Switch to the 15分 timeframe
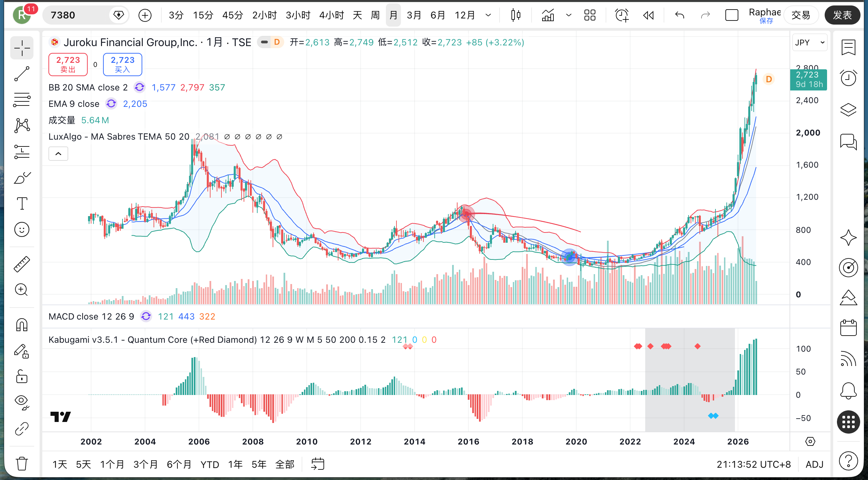 coord(203,15)
